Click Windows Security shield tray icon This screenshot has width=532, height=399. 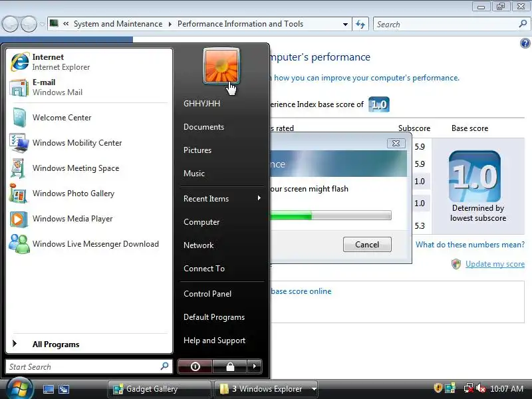click(438, 388)
